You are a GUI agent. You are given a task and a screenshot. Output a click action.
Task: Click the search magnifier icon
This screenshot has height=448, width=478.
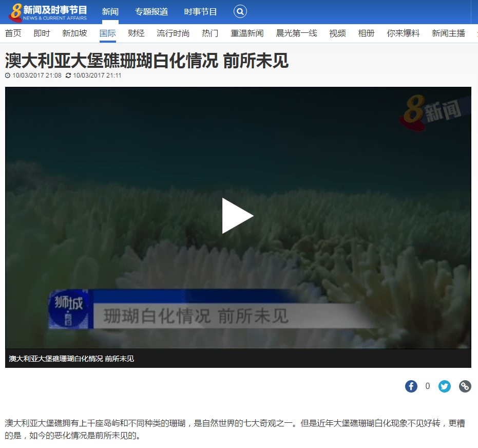pos(240,12)
